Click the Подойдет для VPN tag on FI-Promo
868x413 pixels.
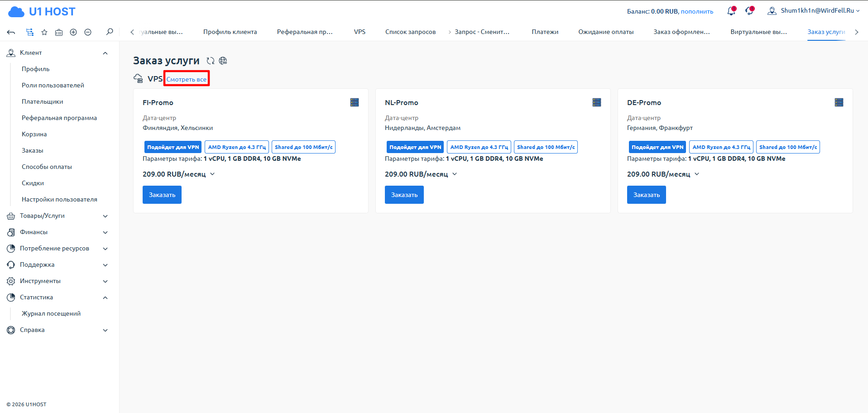(x=173, y=147)
